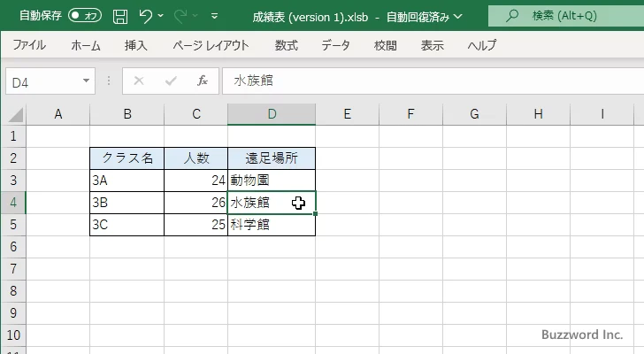Select row 4 header
Viewport: 644px width, 354px height.
point(13,203)
